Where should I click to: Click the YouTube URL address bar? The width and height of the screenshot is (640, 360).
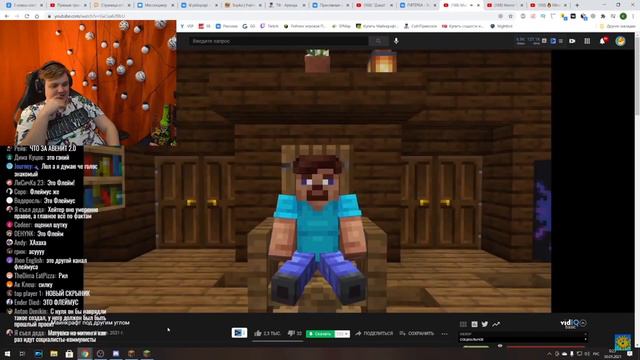(x=269, y=16)
